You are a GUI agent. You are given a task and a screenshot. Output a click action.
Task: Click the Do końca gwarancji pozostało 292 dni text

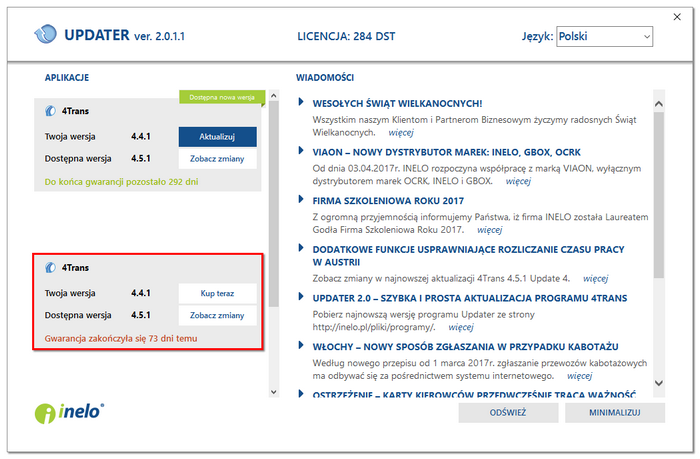tap(121, 182)
